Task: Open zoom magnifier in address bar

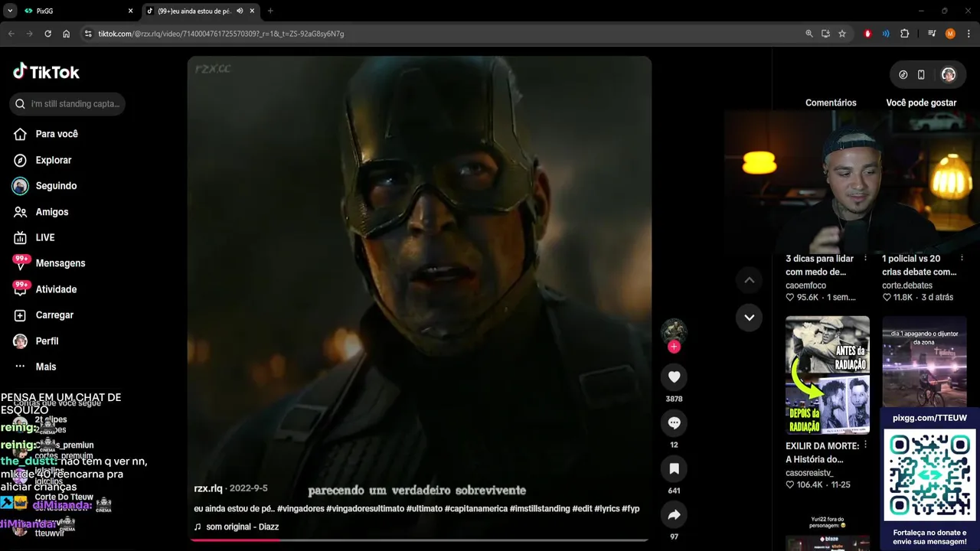Action: [x=809, y=34]
